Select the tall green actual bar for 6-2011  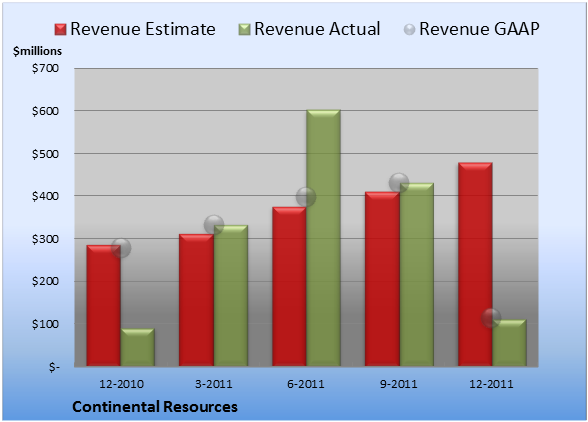[x=323, y=238]
